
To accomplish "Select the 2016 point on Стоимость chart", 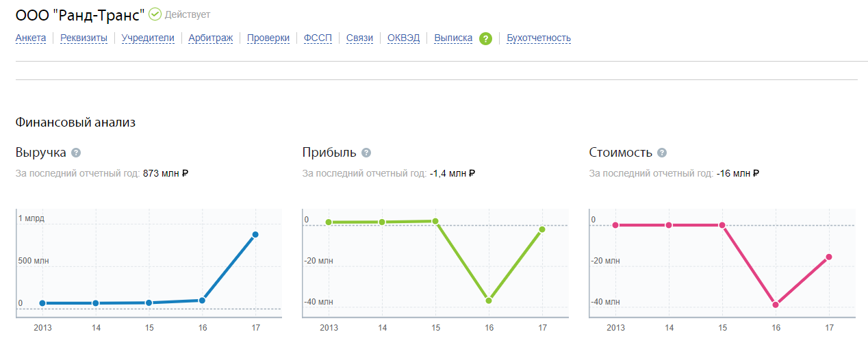I will click(x=776, y=305).
